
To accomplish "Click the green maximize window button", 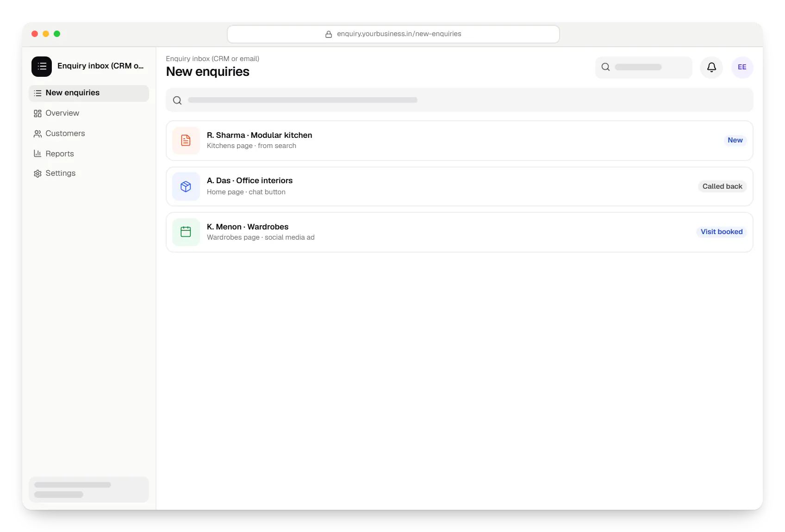I will pyautogui.click(x=57, y=34).
